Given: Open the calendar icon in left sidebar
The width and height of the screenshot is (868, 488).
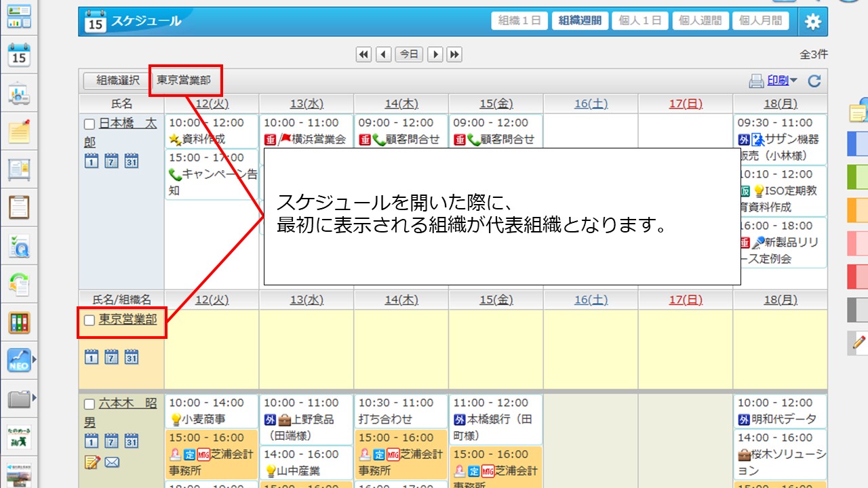Looking at the screenshot, I should point(19,55).
